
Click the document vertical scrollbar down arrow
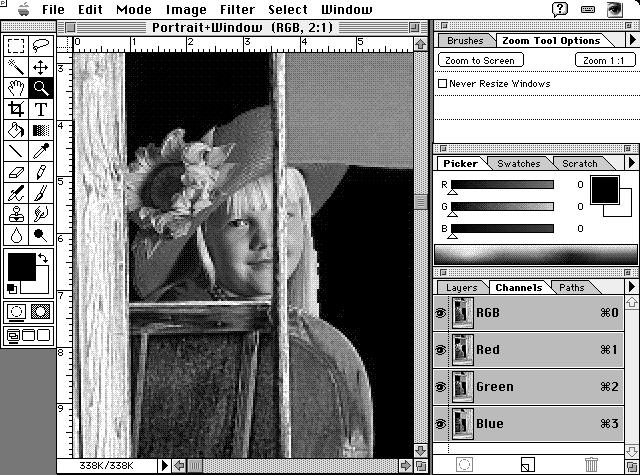[420, 451]
